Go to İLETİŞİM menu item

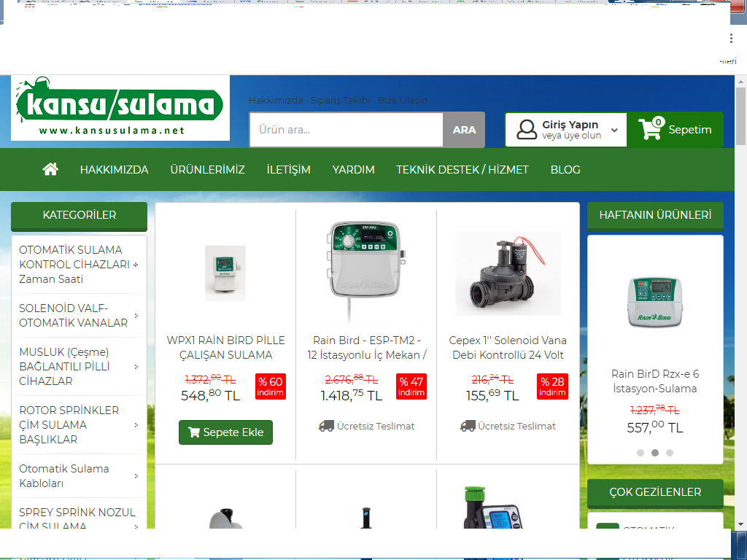pos(289,169)
